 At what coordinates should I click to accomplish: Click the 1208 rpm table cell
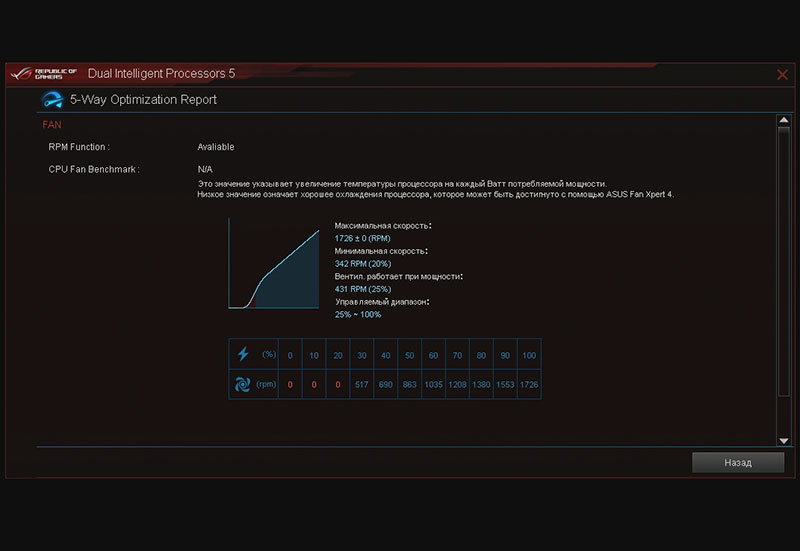pos(457,385)
